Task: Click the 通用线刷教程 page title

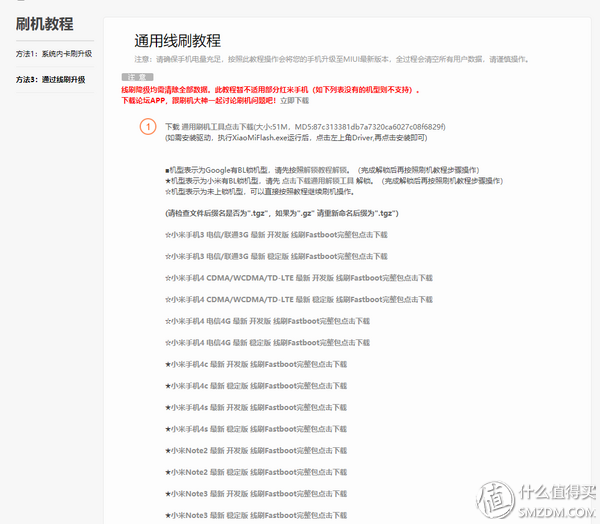Action: [178, 41]
